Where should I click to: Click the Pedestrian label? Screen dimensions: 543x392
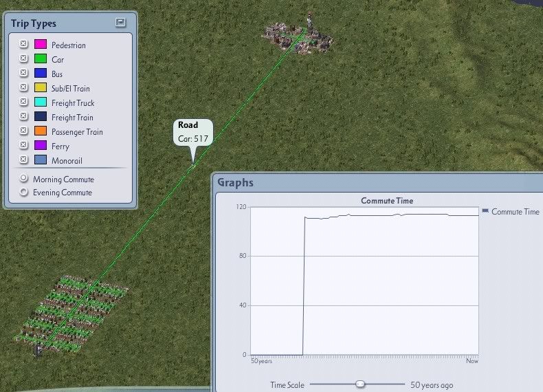tap(69, 45)
